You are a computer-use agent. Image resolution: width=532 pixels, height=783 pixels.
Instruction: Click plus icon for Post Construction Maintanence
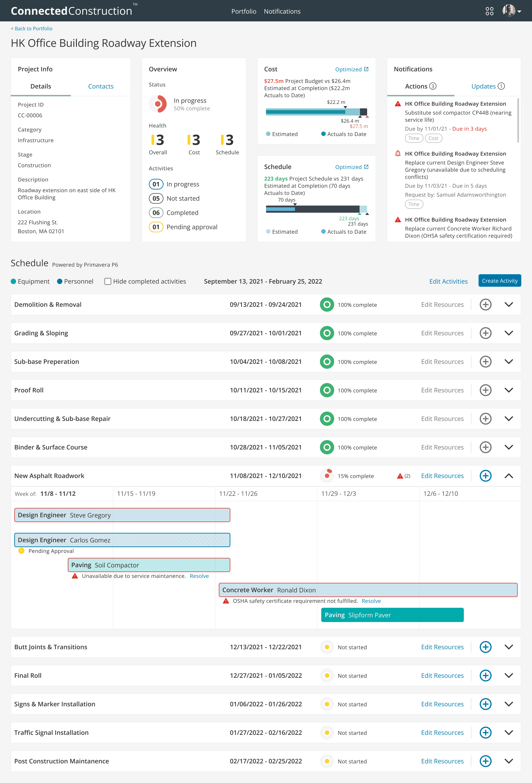click(x=485, y=761)
